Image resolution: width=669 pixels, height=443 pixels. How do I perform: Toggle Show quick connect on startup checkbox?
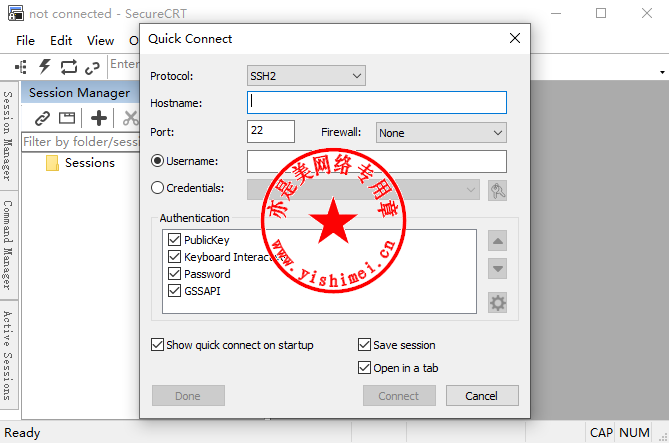pyautogui.click(x=157, y=345)
